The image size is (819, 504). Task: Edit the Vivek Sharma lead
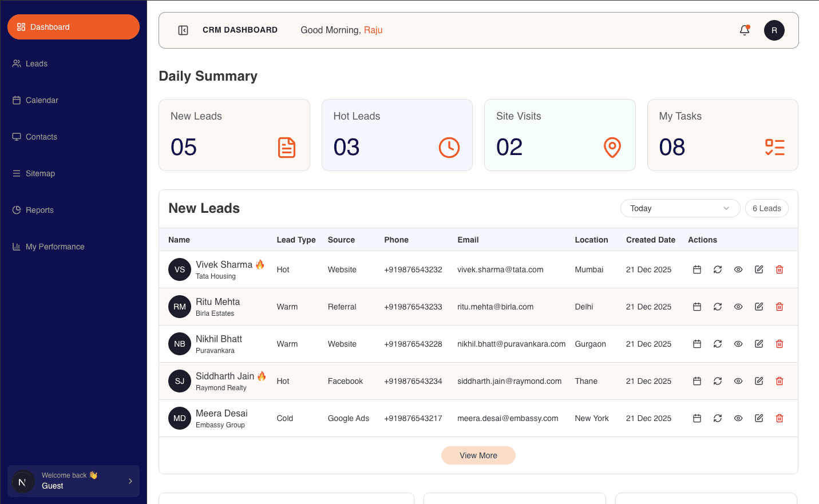tap(758, 269)
